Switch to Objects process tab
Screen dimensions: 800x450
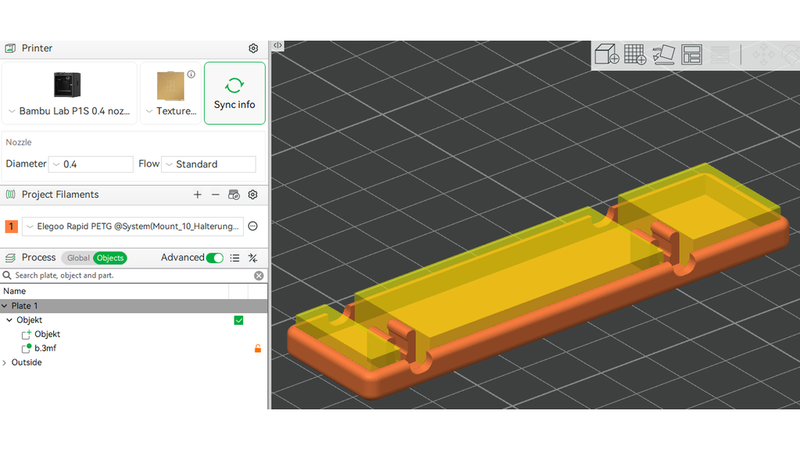click(110, 258)
